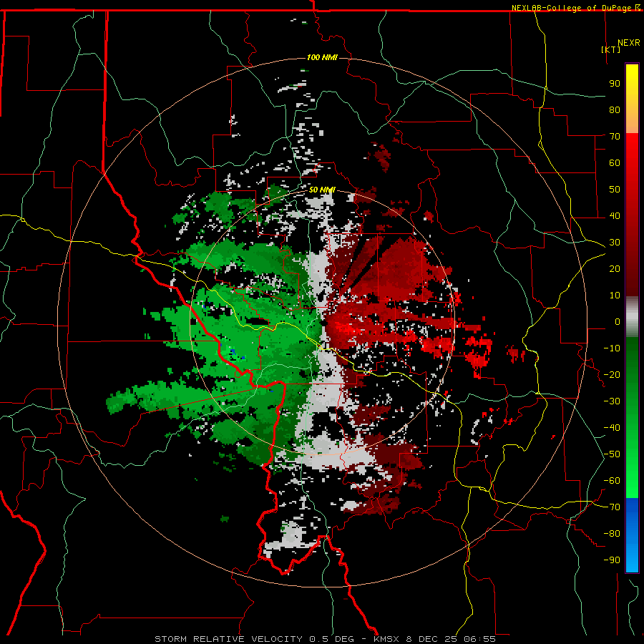Viewport: 644px width, 644px height.
Task: Click the 80 knot color scale label
Action: [615, 109]
